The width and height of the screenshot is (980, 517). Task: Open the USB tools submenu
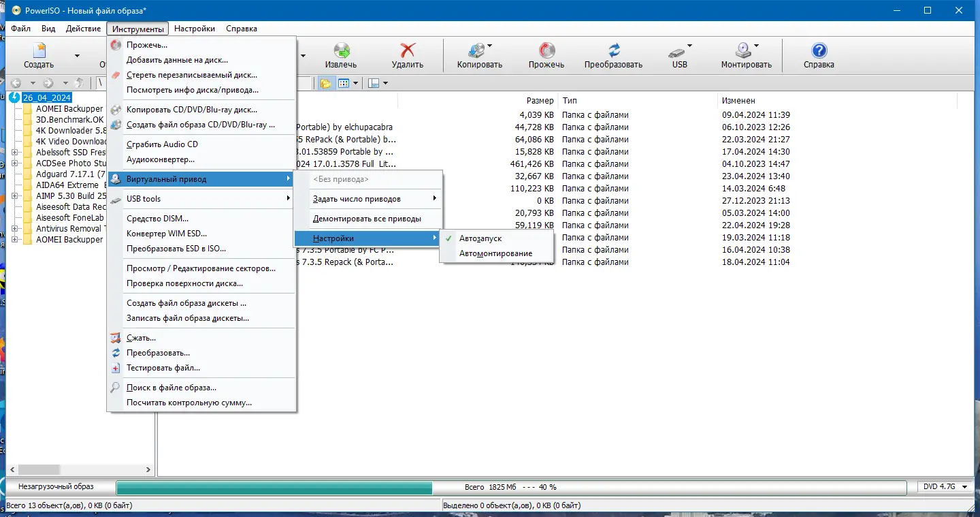201,199
